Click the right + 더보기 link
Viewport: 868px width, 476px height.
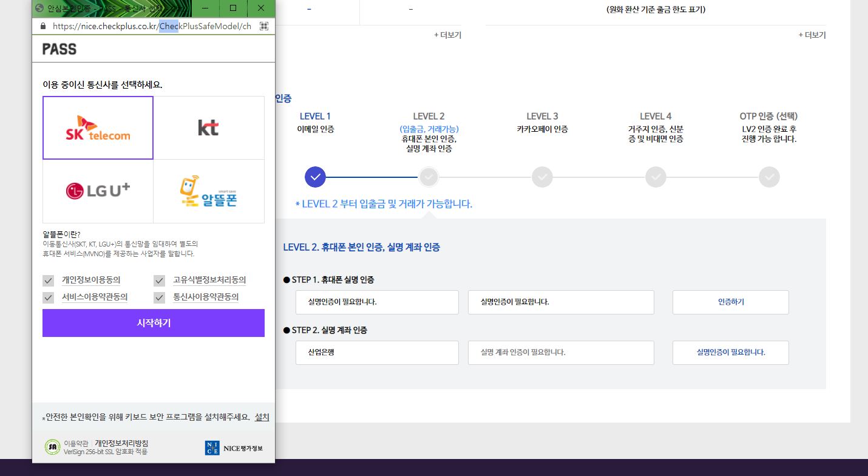812,35
